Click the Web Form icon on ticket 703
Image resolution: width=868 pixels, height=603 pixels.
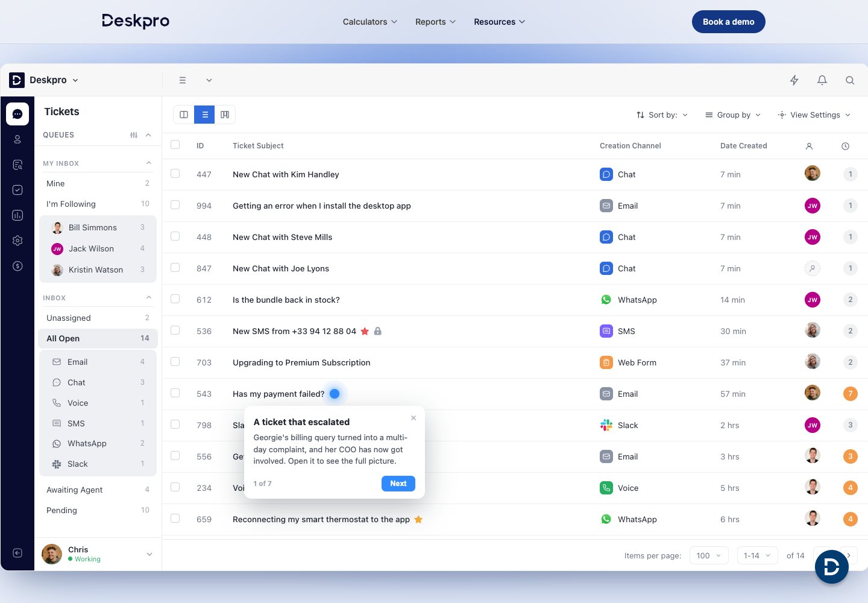pos(606,362)
